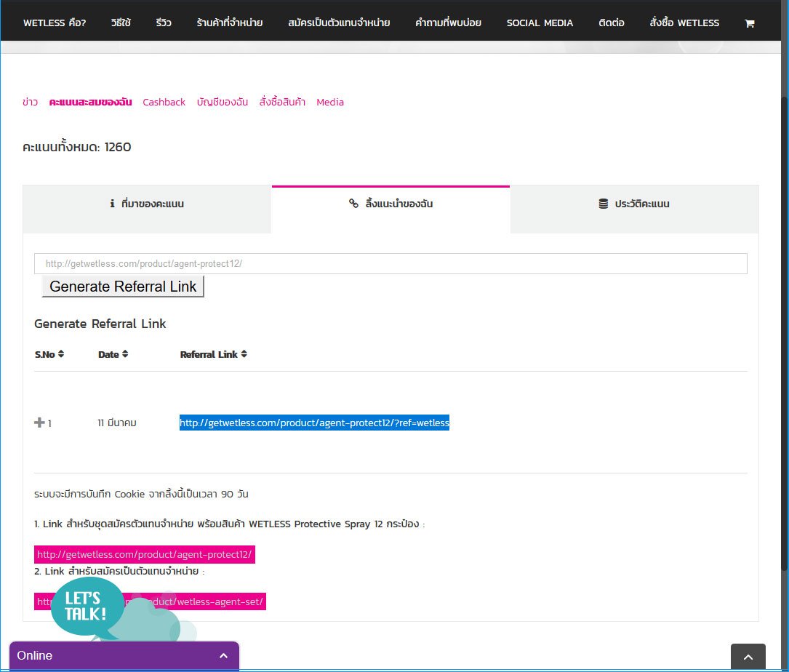This screenshot has width=789, height=672.
Task: Click the referral URL input field
Action: (x=391, y=264)
